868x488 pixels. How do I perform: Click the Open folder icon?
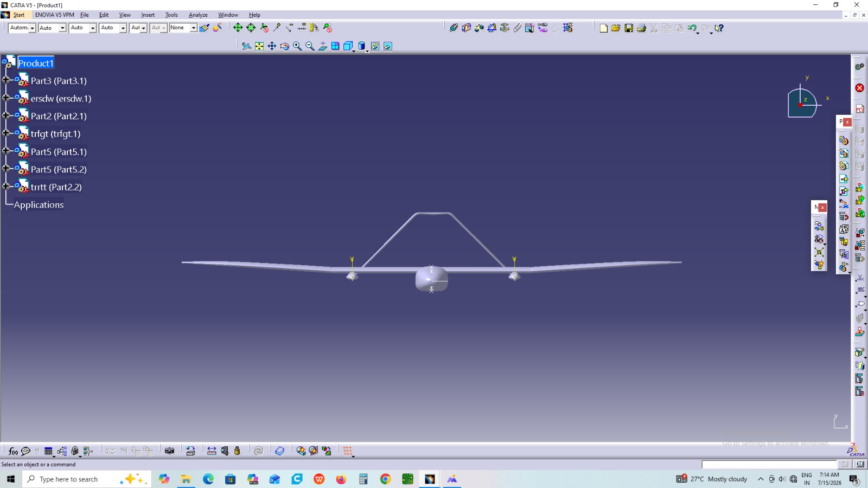[x=616, y=28]
